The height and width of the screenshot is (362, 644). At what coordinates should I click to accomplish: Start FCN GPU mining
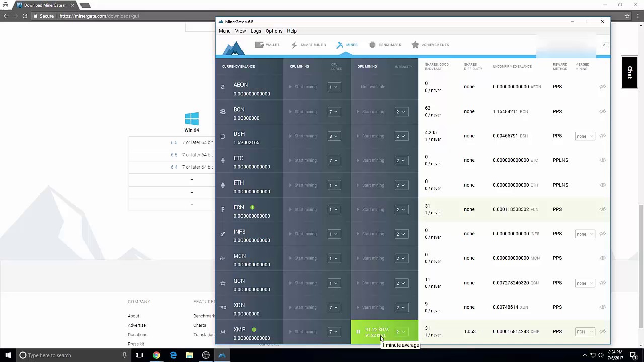370,210
